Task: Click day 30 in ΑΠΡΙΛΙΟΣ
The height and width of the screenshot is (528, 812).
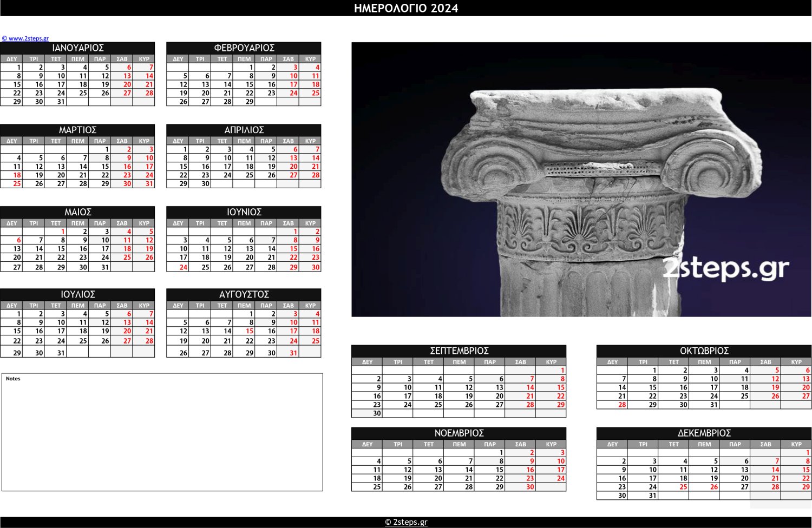Action: coord(200,184)
